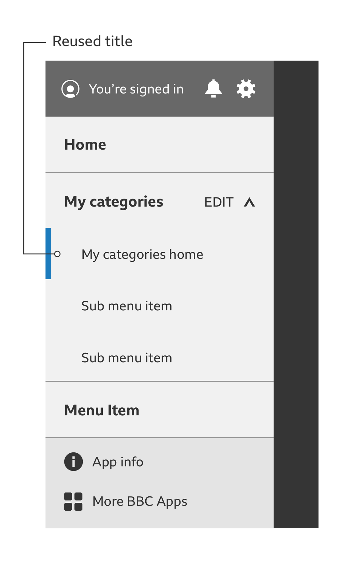Tap the App info link text
Viewport: 364px width, 588px height.
[118, 462]
